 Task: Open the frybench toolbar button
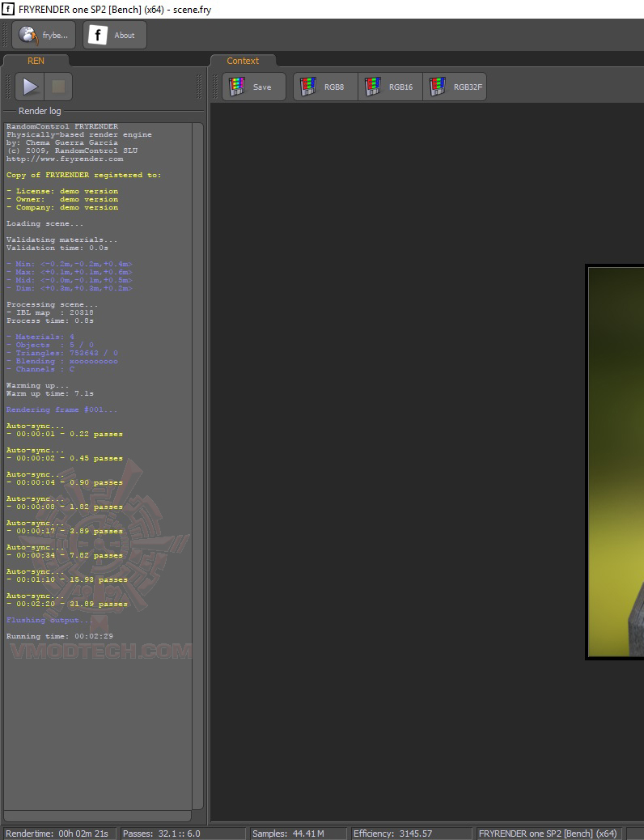point(44,36)
